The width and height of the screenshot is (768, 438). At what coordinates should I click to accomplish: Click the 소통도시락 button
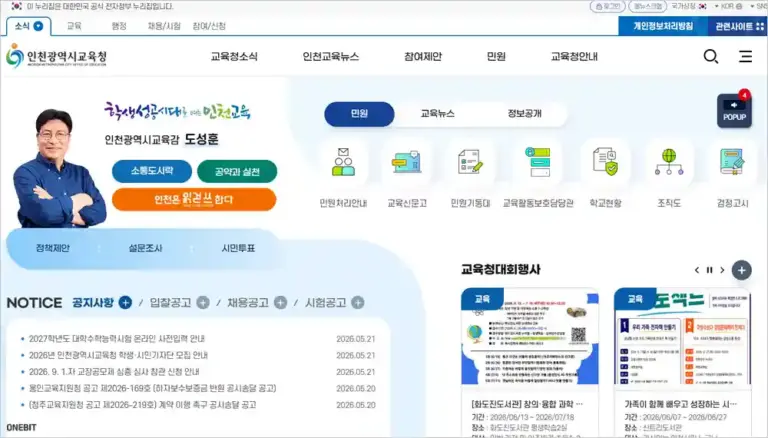(152, 171)
